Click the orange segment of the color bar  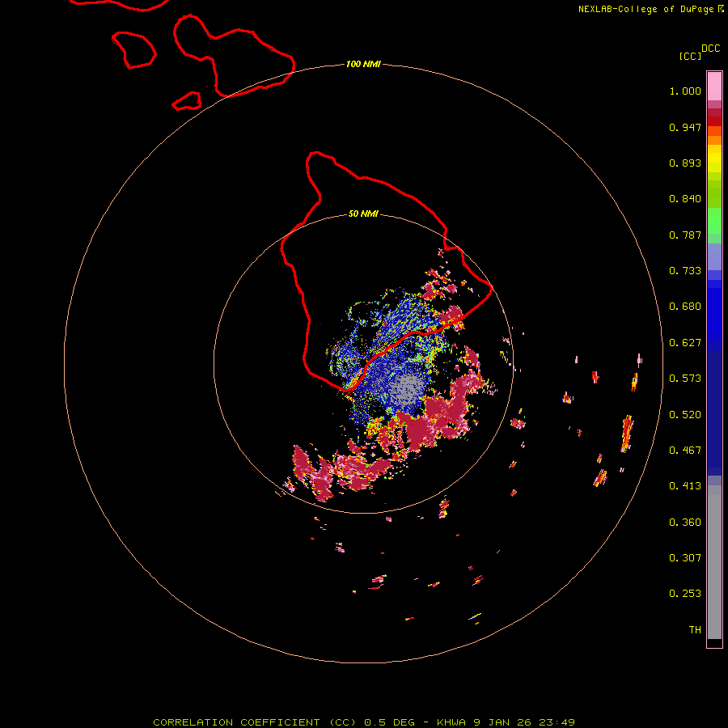714,136
